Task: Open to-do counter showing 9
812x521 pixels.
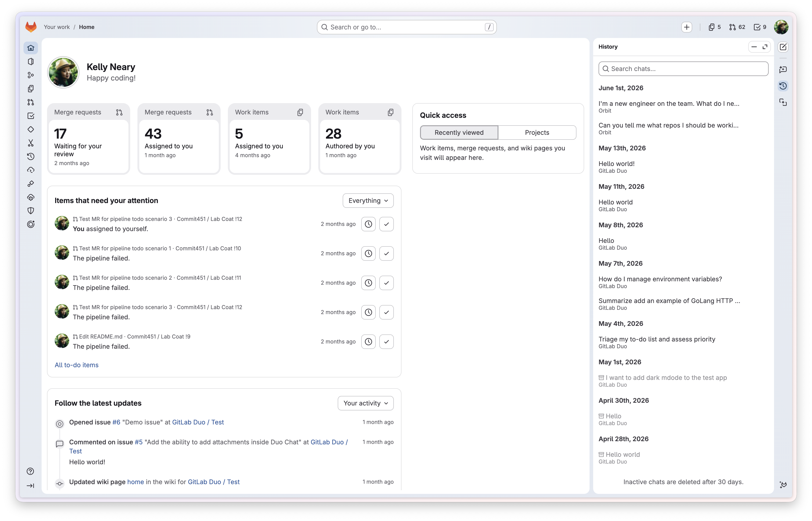Action: 760,27
